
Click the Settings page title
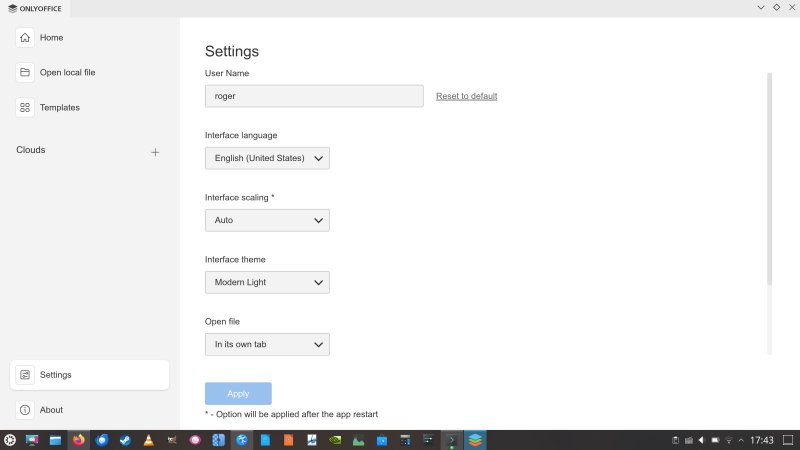pyautogui.click(x=232, y=51)
